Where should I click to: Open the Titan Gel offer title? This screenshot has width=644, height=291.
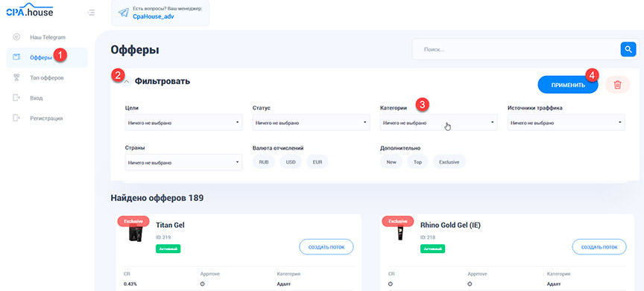[x=171, y=225]
